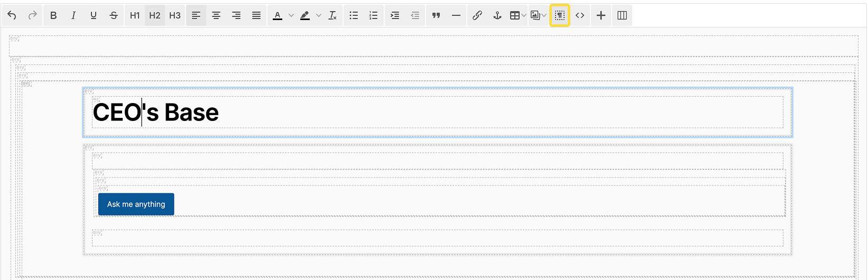Clear formatting with the Tx icon
This screenshot has height=280, width=868.
tap(333, 15)
